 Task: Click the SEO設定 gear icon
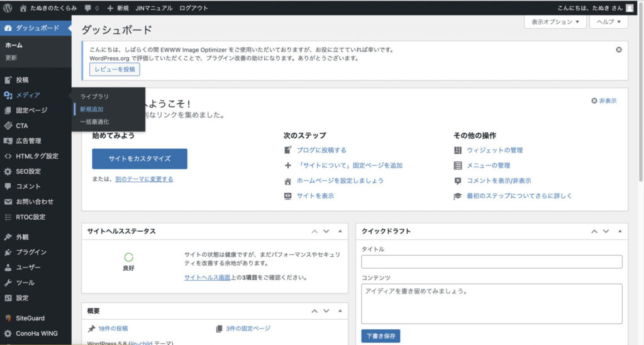8,171
